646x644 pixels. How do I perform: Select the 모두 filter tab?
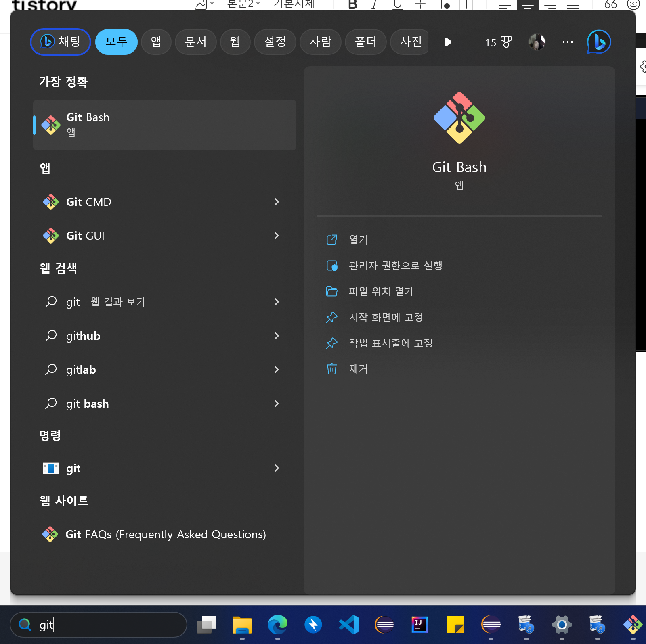point(116,42)
